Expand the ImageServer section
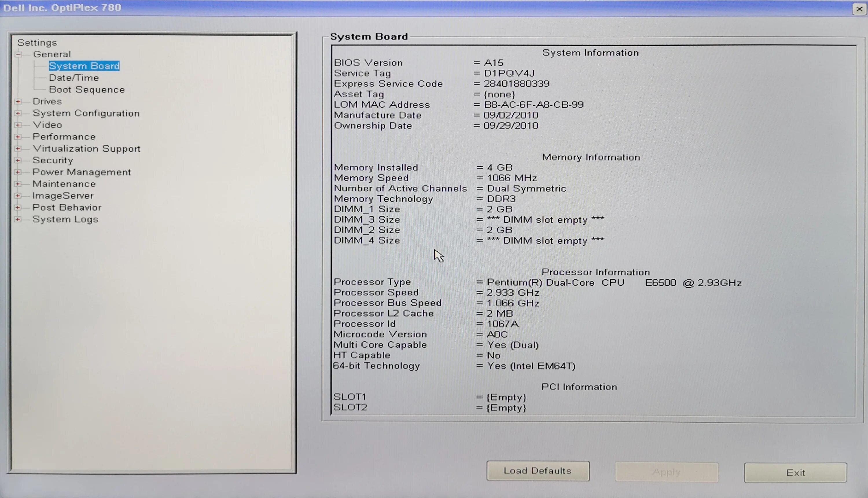 click(x=19, y=196)
